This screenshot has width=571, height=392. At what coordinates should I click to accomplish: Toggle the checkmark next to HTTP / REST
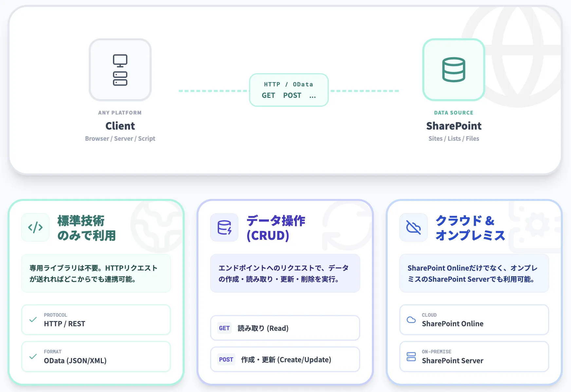tap(33, 320)
